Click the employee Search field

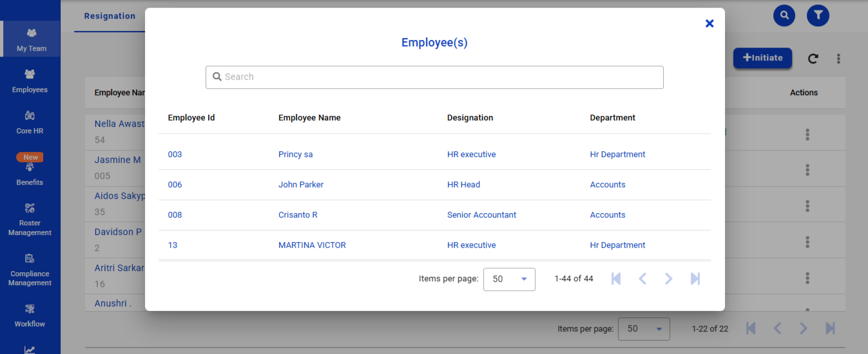click(x=434, y=77)
